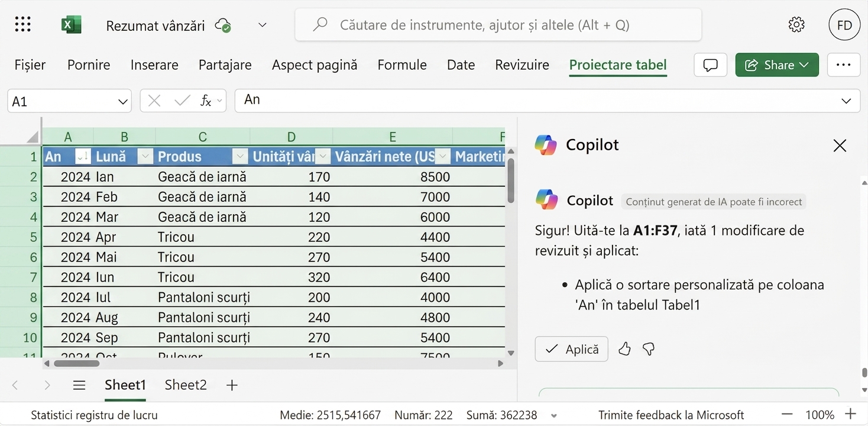Give thumbs up to Copilot response

(624, 349)
